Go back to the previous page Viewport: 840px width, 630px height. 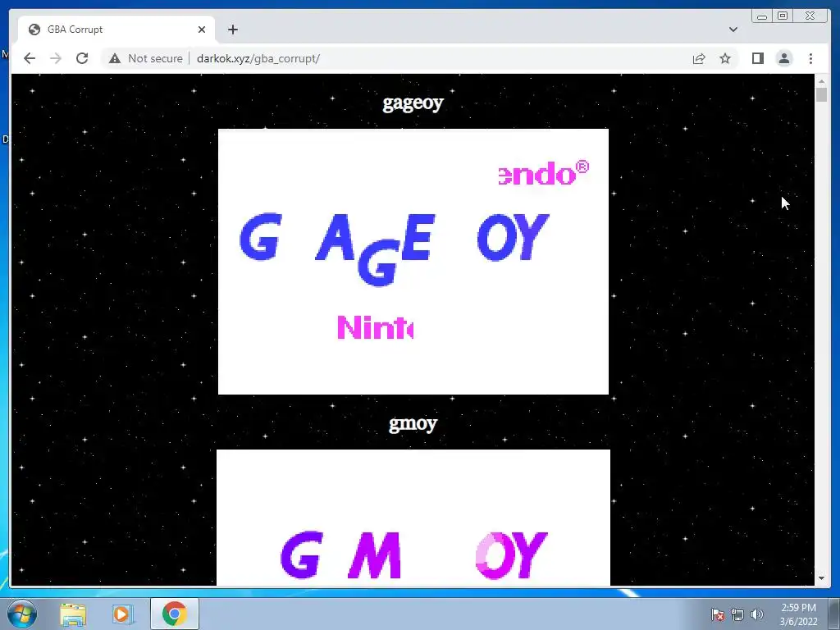[x=30, y=58]
